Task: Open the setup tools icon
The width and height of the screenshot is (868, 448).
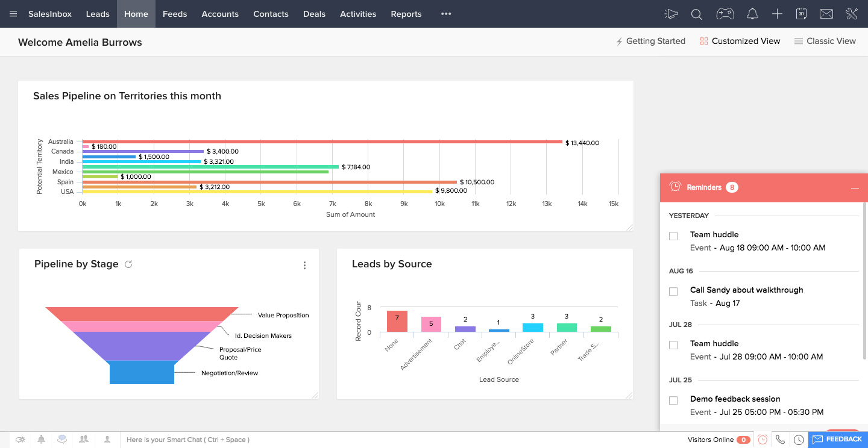Action: tap(851, 14)
